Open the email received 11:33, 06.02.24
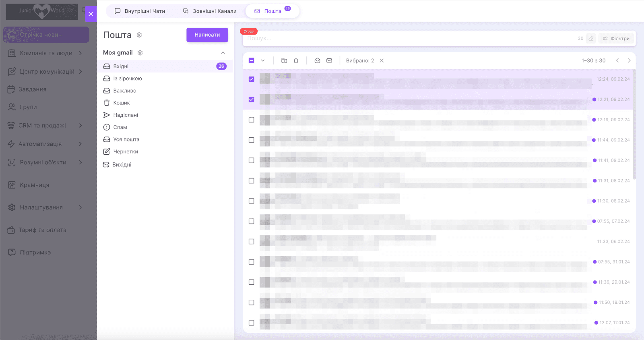Image resolution: width=644 pixels, height=340 pixels. (x=439, y=242)
